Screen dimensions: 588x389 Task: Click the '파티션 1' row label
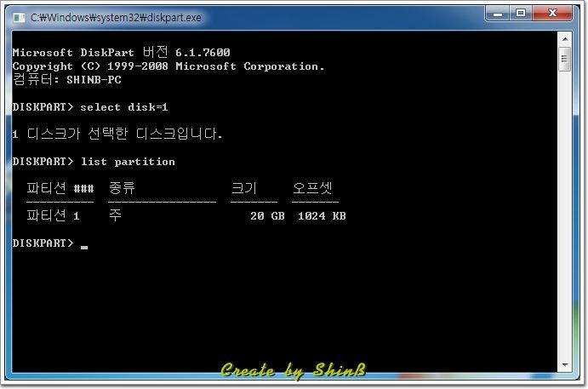(x=53, y=215)
